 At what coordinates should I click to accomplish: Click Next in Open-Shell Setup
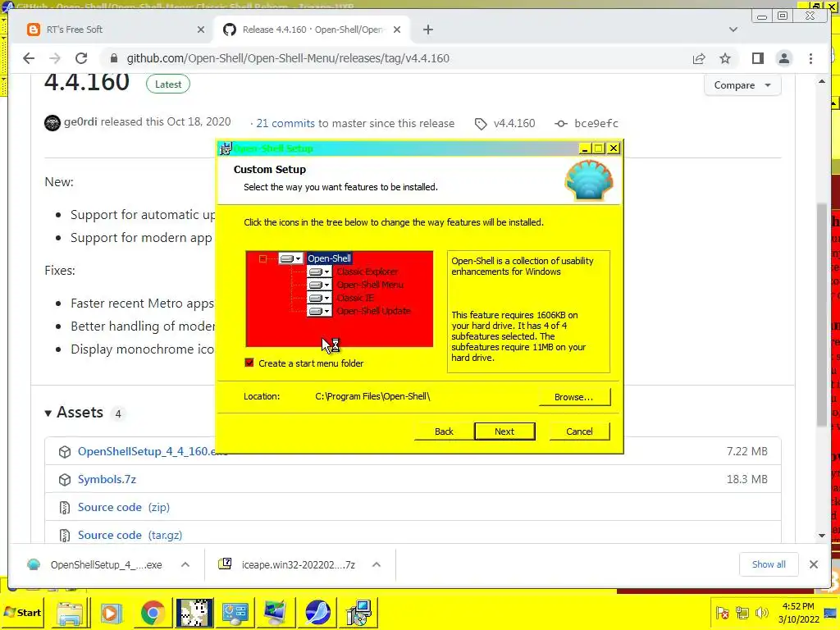pyautogui.click(x=504, y=431)
